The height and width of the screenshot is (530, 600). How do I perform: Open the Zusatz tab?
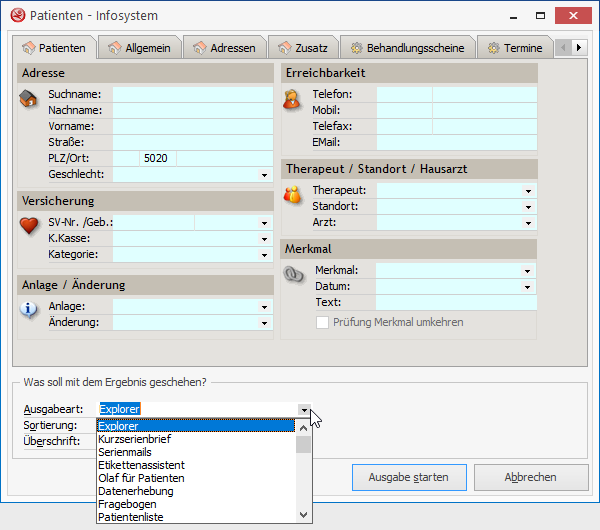click(x=306, y=47)
